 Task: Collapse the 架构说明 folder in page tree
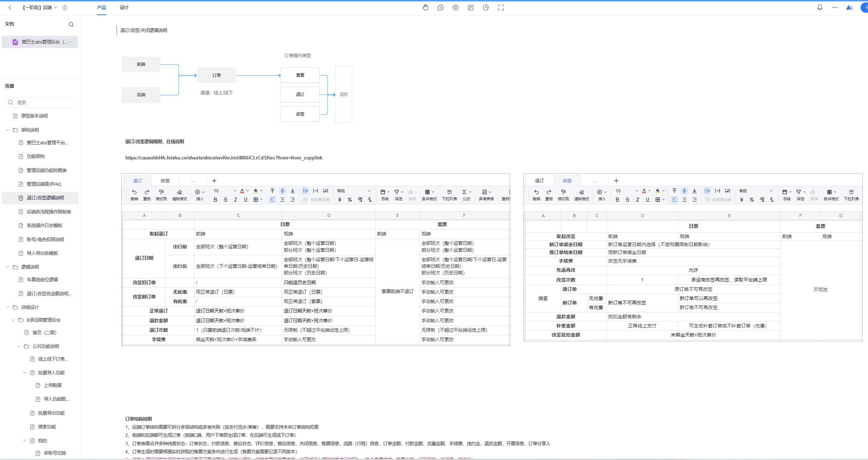point(7,130)
